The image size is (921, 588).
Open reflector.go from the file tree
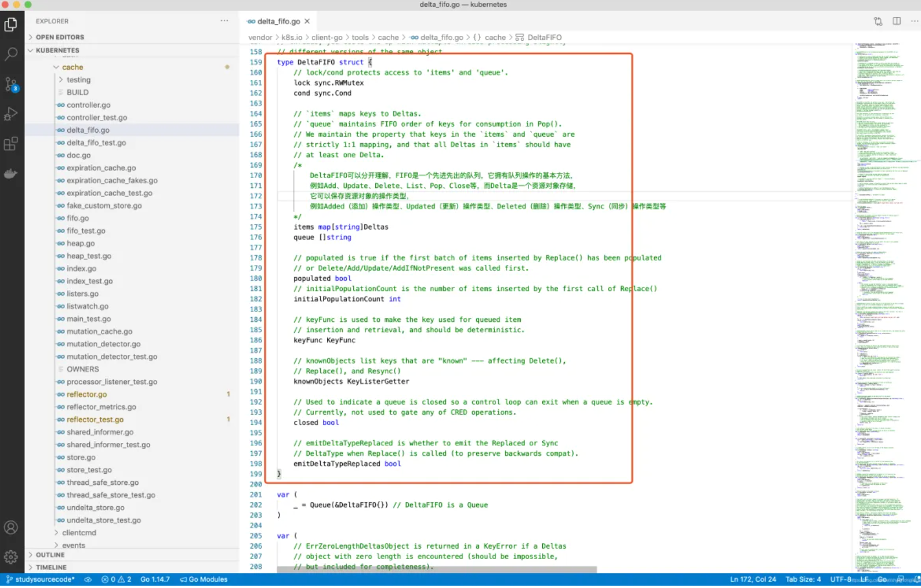point(86,394)
